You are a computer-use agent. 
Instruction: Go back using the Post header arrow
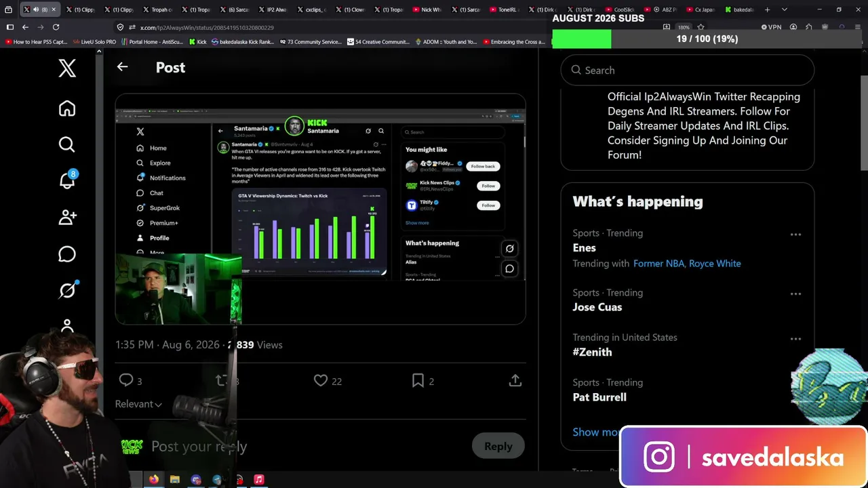point(122,66)
